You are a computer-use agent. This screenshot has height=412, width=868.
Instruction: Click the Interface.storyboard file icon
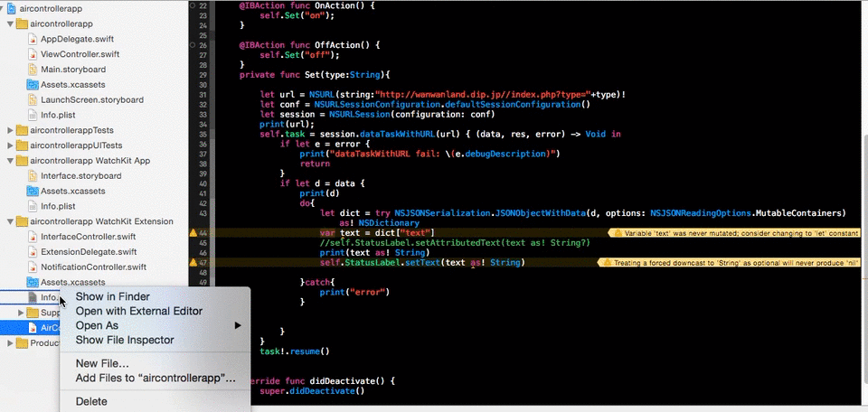click(33, 176)
